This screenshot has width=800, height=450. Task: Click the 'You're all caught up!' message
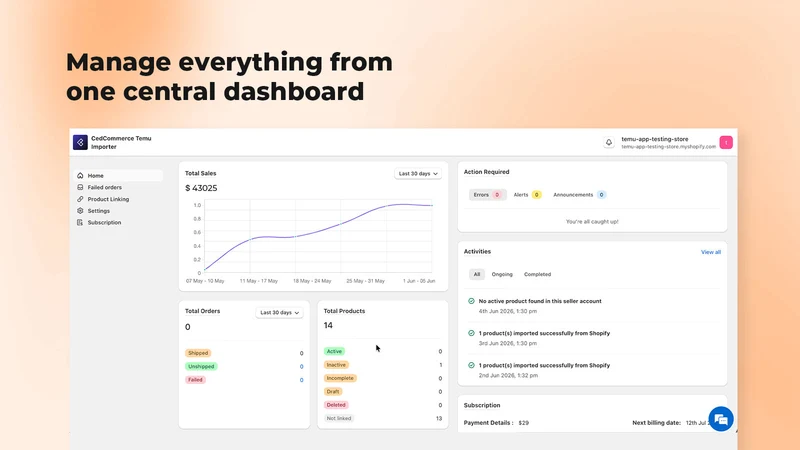592,221
